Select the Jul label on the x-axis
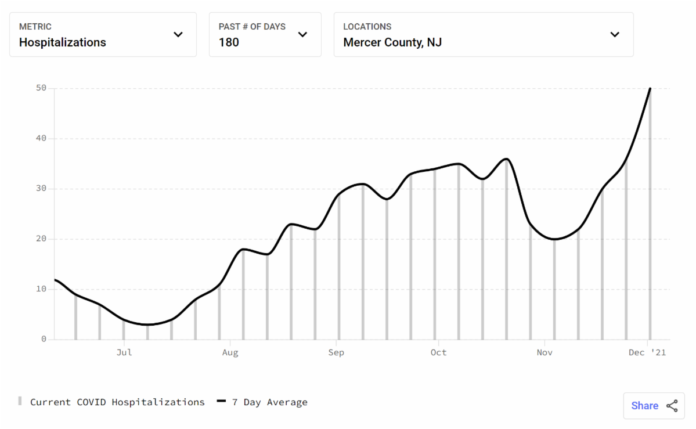The image size is (696, 429). tap(124, 353)
